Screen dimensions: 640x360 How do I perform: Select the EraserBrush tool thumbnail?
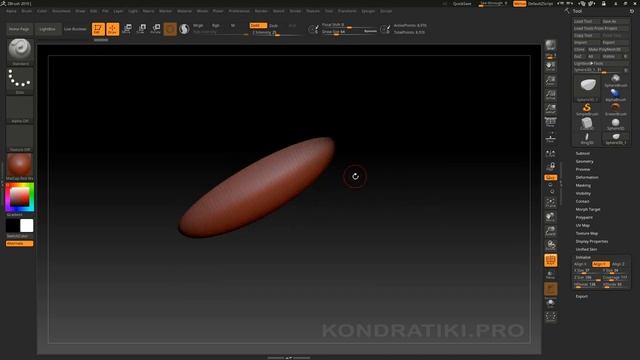[x=616, y=109]
